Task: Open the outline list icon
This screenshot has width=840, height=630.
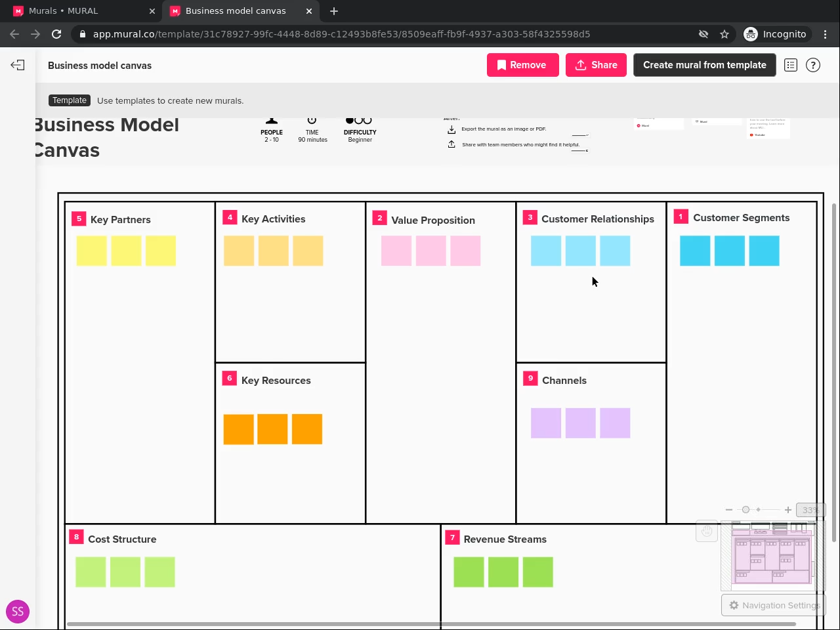Action: click(x=790, y=65)
